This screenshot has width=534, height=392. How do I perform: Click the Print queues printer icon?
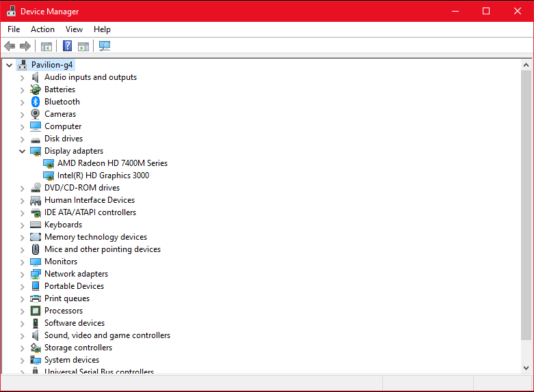36,298
